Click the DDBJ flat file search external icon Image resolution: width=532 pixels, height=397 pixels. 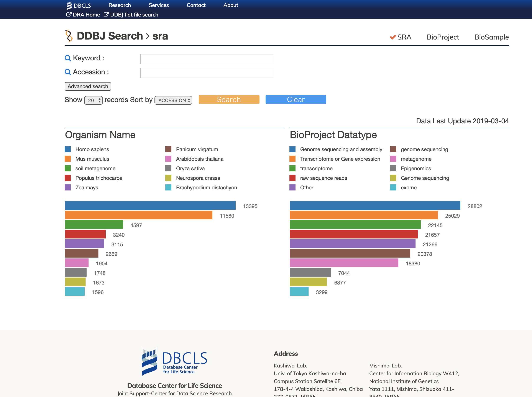(106, 14)
